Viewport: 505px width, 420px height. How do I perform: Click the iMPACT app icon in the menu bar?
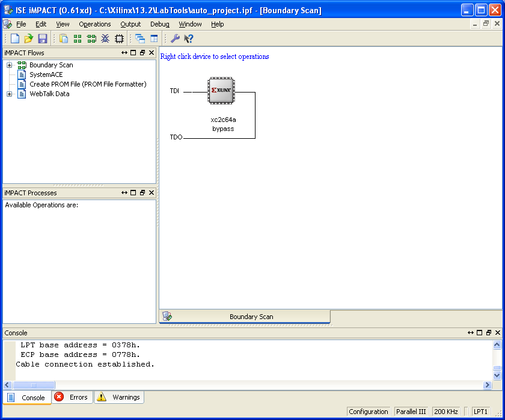coord(7,24)
